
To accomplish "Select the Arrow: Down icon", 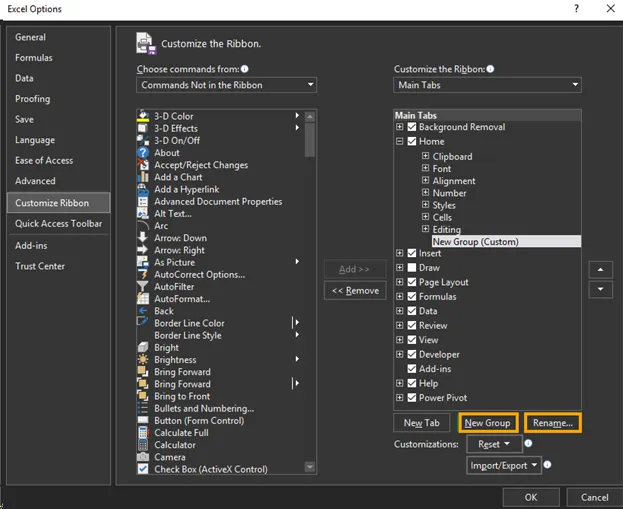I will pos(143,238).
